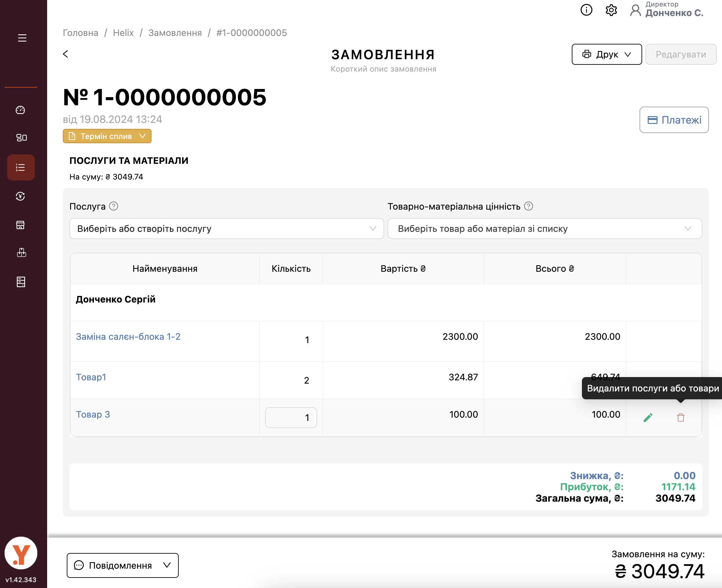This screenshot has height=588, width=722.
Task: Delete Товар 3 with trash icon
Action: pos(680,418)
